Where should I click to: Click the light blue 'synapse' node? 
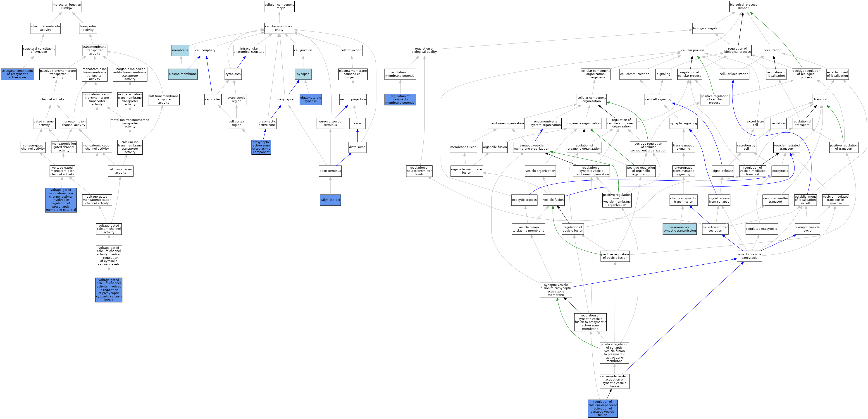[x=303, y=74]
